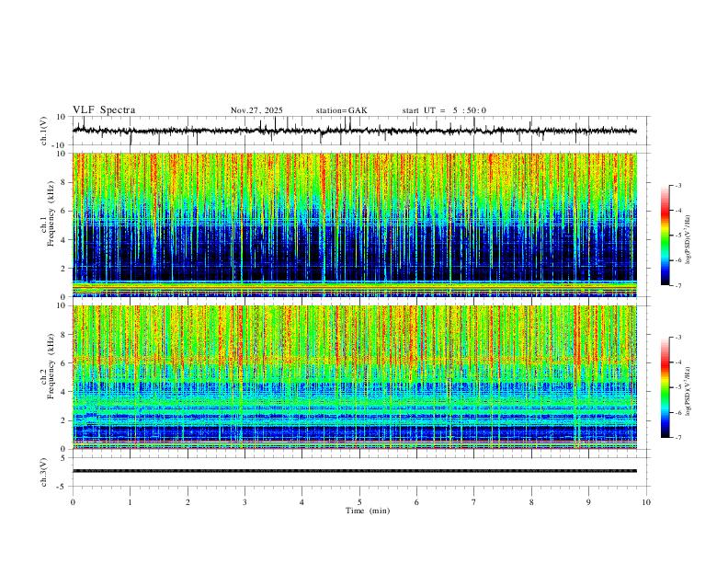Click the 'ch.3(V)' axis label
728x563 pixels.
(44, 472)
